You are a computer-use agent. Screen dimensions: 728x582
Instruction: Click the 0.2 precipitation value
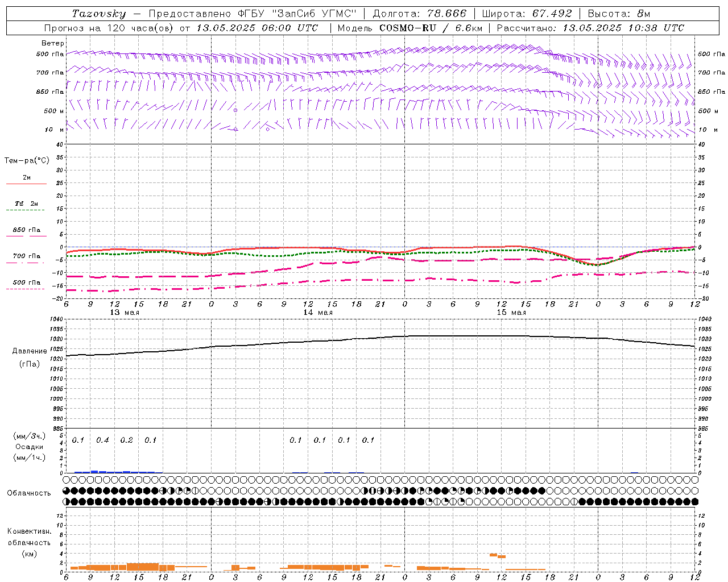pyautogui.click(x=126, y=440)
